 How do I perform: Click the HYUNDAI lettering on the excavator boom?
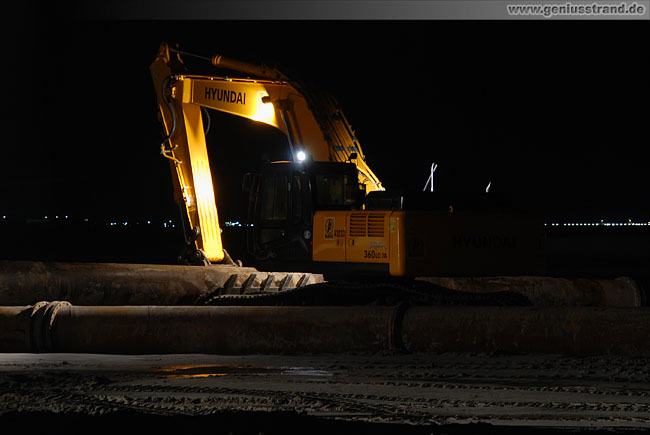tap(225, 96)
